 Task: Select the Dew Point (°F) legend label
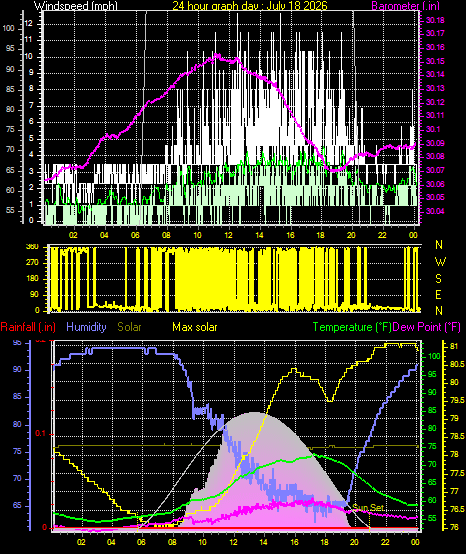[427, 327]
